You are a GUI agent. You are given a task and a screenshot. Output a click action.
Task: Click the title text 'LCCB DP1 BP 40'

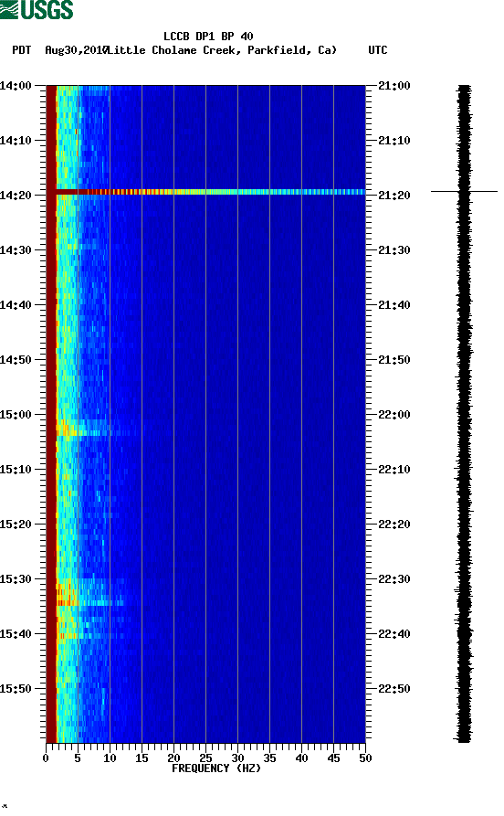(x=208, y=37)
